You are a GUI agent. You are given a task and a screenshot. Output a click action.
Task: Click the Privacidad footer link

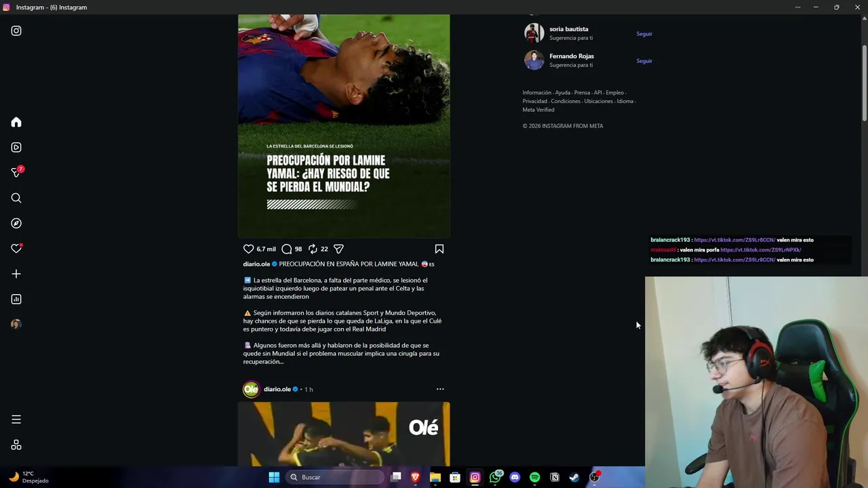[535, 101]
